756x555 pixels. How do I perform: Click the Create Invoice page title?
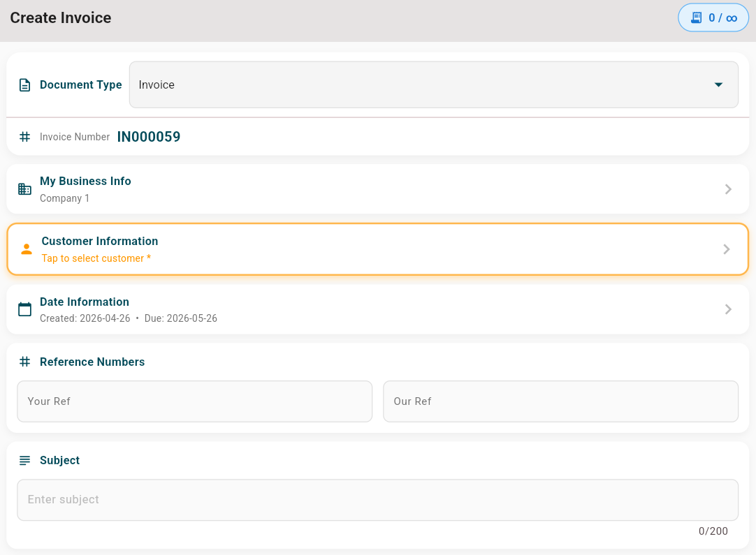click(x=61, y=18)
